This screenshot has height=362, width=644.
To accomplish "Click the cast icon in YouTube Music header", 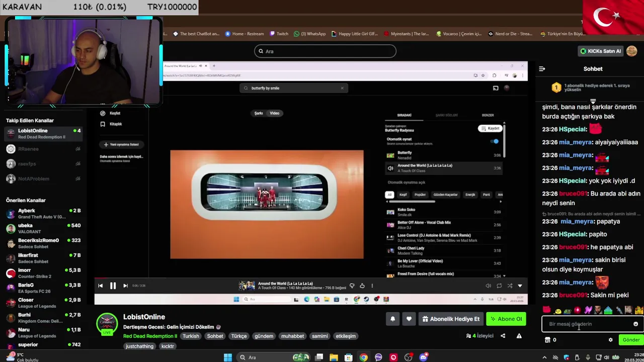I will point(496,88).
